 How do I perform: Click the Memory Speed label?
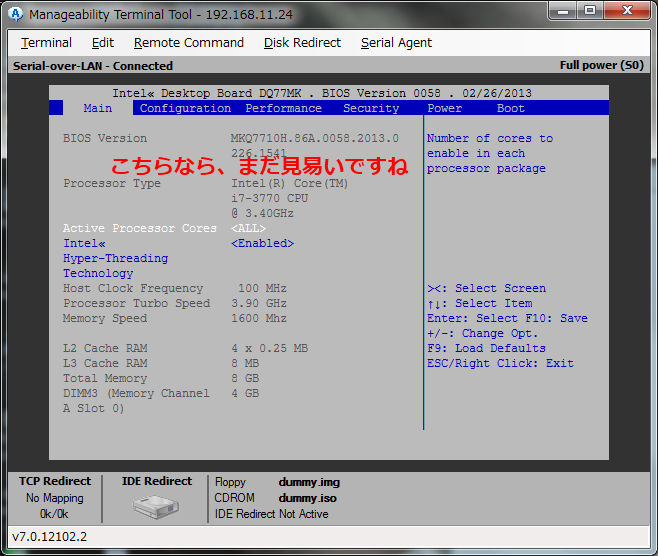(x=105, y=318)
